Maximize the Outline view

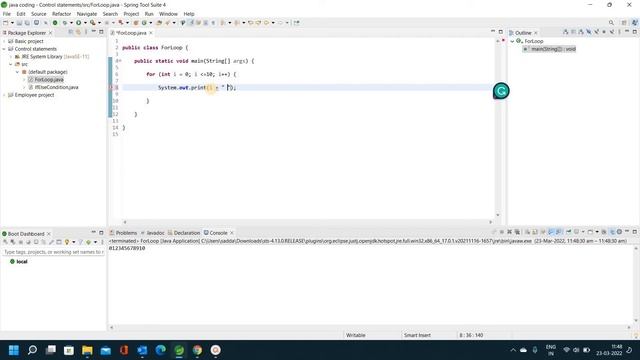click(635, 32)
